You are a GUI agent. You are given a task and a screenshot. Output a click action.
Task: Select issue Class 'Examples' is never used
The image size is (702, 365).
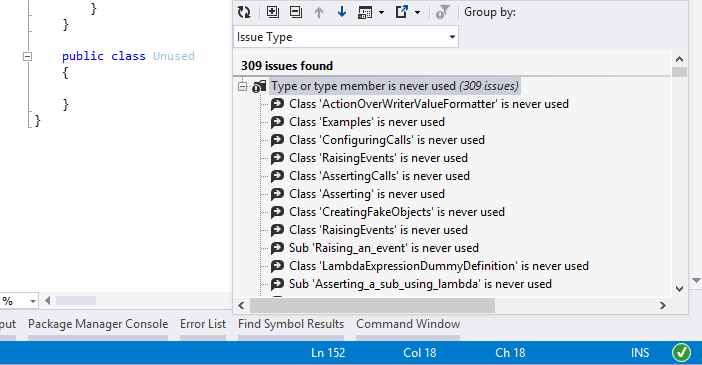point(367,122)
